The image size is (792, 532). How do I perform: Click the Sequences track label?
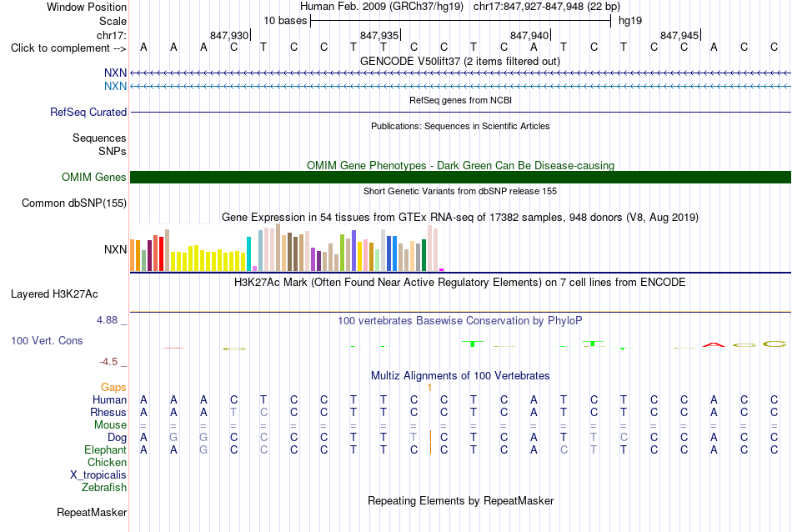pyautogui.click(x=99, y=138)
